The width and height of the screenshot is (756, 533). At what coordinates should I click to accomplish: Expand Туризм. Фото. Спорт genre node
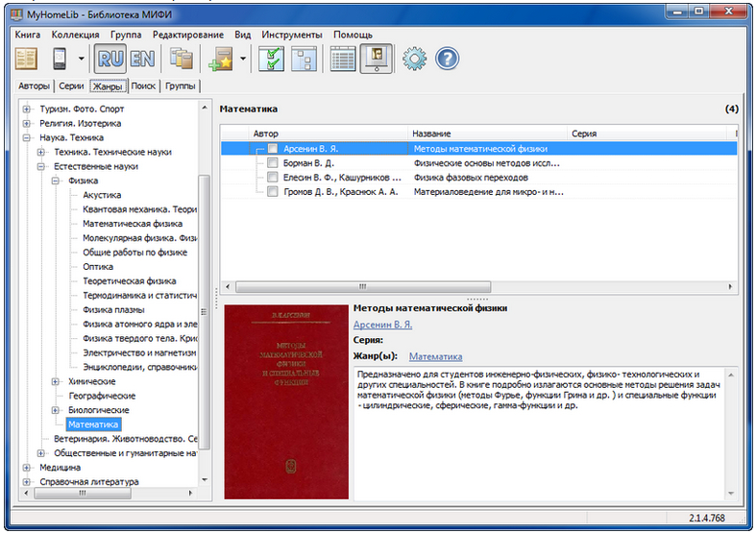pos(27,109)
